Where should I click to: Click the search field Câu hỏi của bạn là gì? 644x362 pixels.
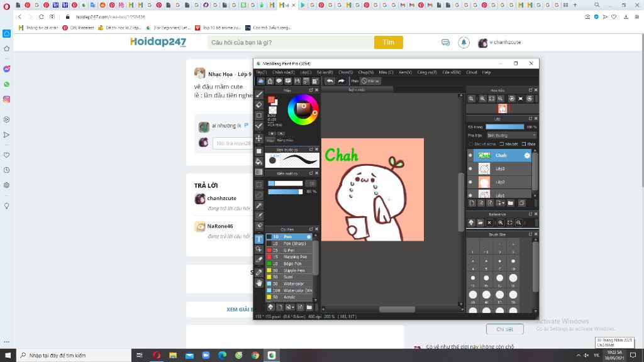291,42
